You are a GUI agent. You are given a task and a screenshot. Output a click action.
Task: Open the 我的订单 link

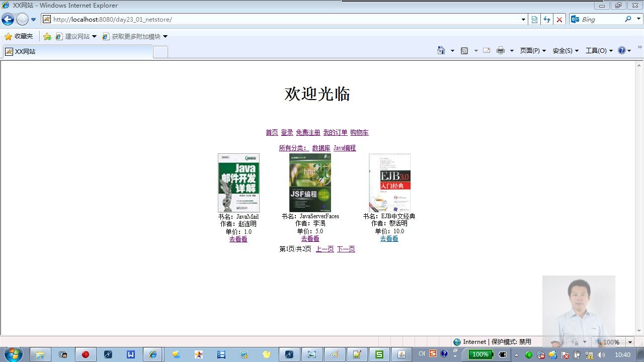[x=335, y=133]
